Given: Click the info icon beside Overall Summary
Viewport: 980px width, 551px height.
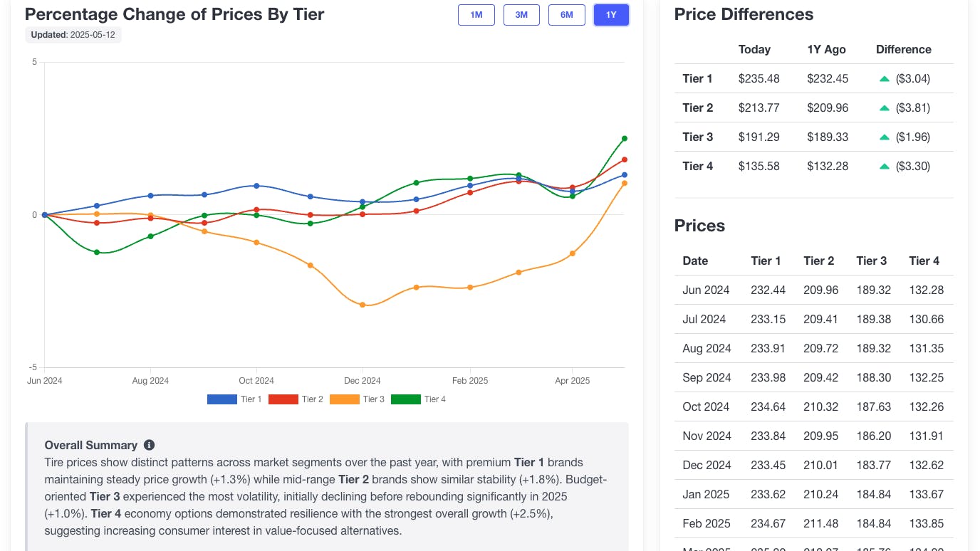Looking at the screenshot, I should pyautogui.click(x=149, y=445).
